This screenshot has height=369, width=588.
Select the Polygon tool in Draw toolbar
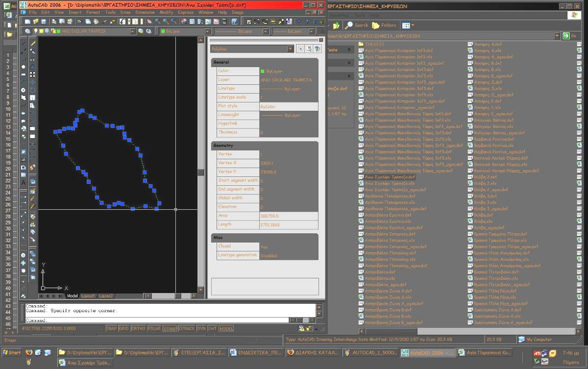pos(24,67)
